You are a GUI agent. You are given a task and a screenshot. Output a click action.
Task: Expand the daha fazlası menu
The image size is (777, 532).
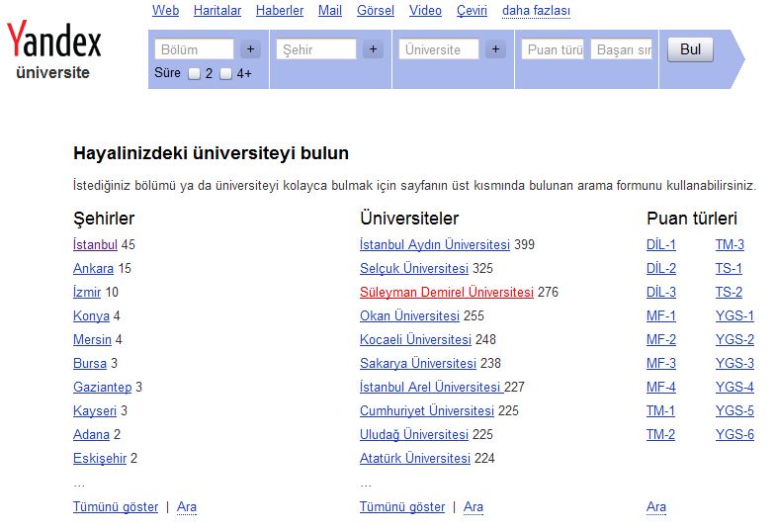536,11
